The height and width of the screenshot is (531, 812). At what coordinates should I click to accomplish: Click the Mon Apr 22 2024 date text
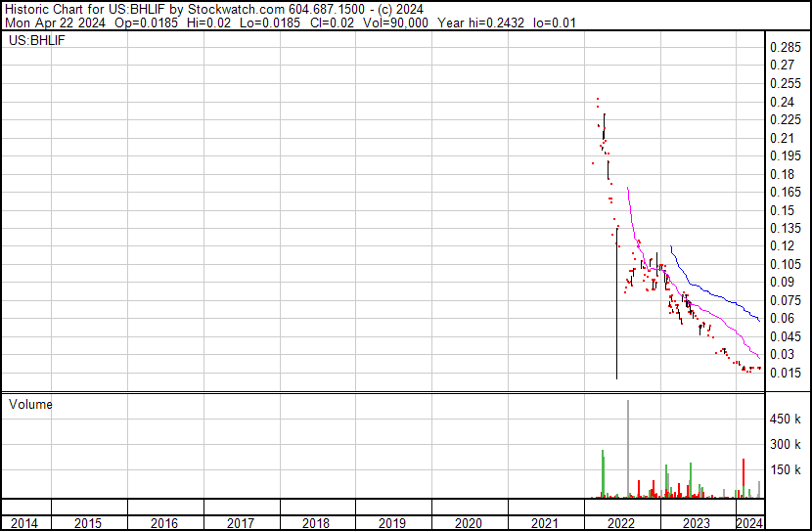pyautogui.click(x=55, y=22)
